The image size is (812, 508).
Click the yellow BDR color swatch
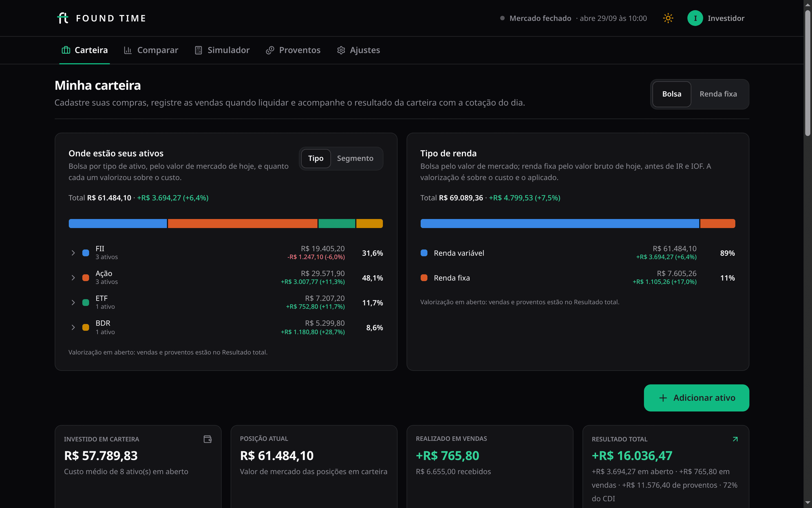(x=85, y=327)
